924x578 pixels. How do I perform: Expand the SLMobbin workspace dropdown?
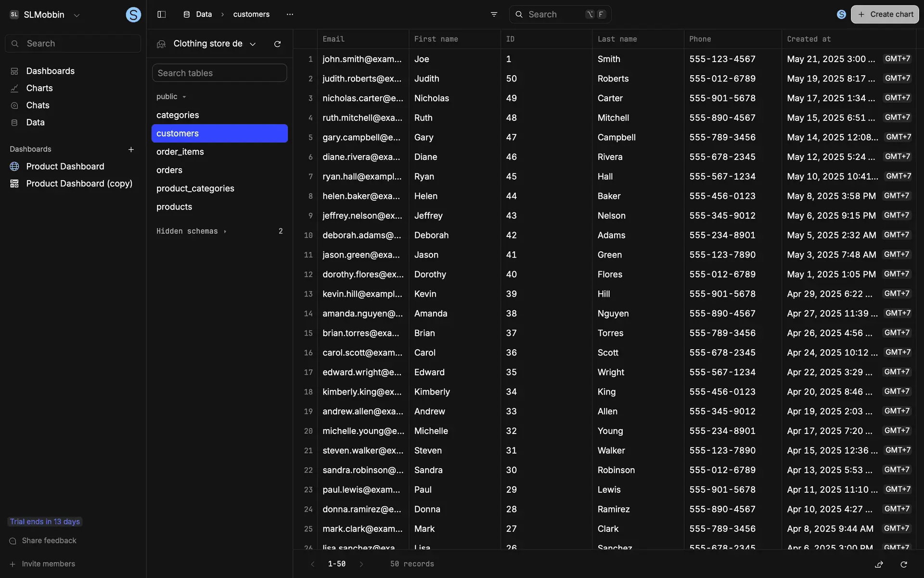click(77, 15)
